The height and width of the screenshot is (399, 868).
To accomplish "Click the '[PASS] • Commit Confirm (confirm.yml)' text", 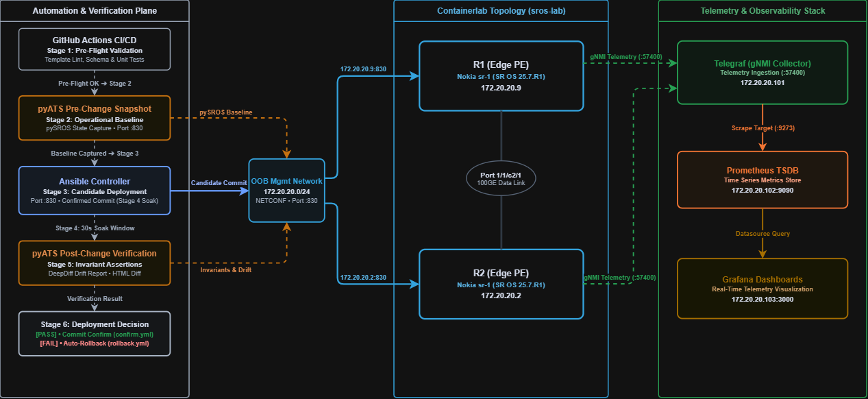I will (95, 334).
